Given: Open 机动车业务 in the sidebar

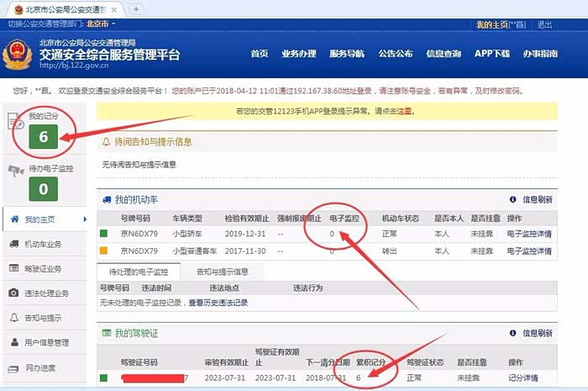Looking at the screenshot, I should [42, 244].
